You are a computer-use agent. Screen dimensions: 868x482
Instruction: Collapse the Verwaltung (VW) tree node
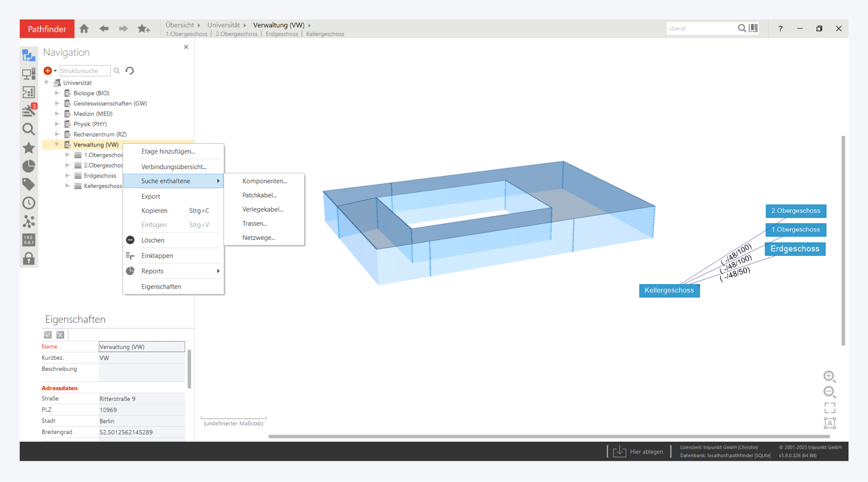coord(57,144)
